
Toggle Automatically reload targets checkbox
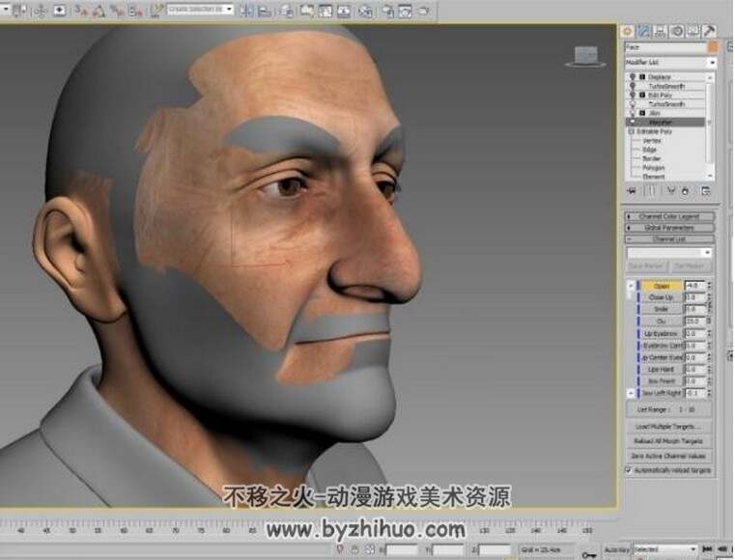point(630,470)
